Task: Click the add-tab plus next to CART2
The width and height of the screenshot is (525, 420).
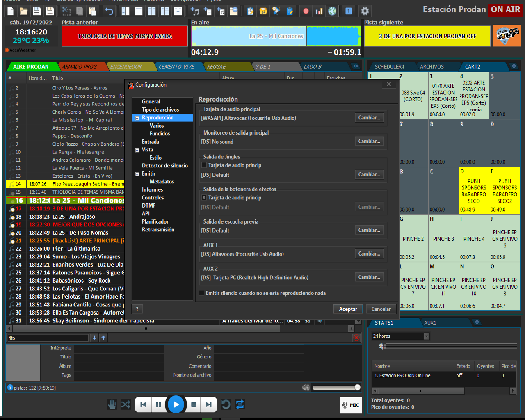Action: [x=514, y=66]
